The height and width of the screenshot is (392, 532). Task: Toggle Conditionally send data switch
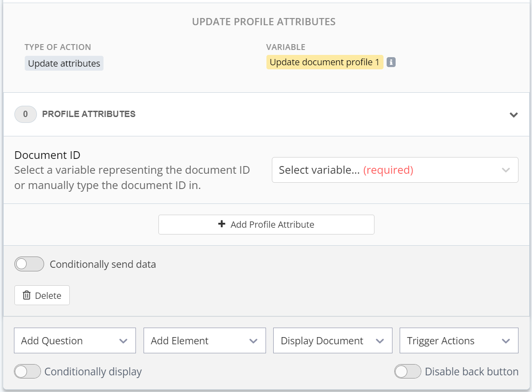pyautogui.click(x=29, y=264)
